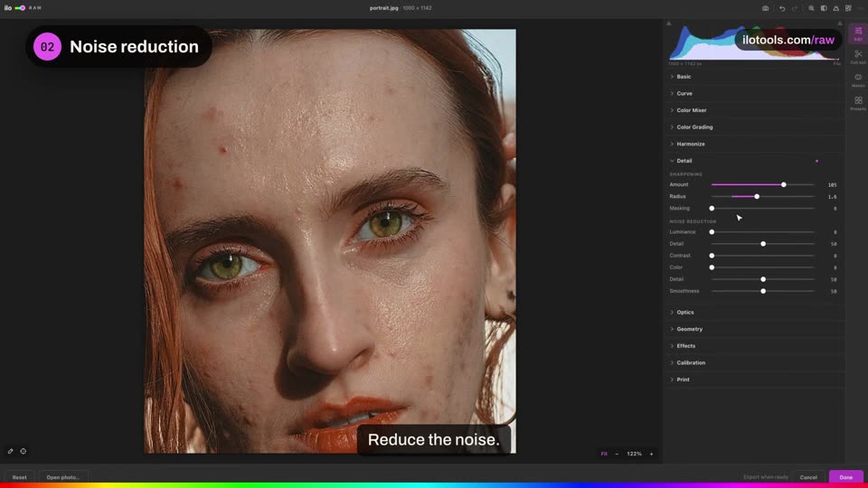Click the Cancel button
Viewport: 868px width, 488px height.
pos(808,477)
